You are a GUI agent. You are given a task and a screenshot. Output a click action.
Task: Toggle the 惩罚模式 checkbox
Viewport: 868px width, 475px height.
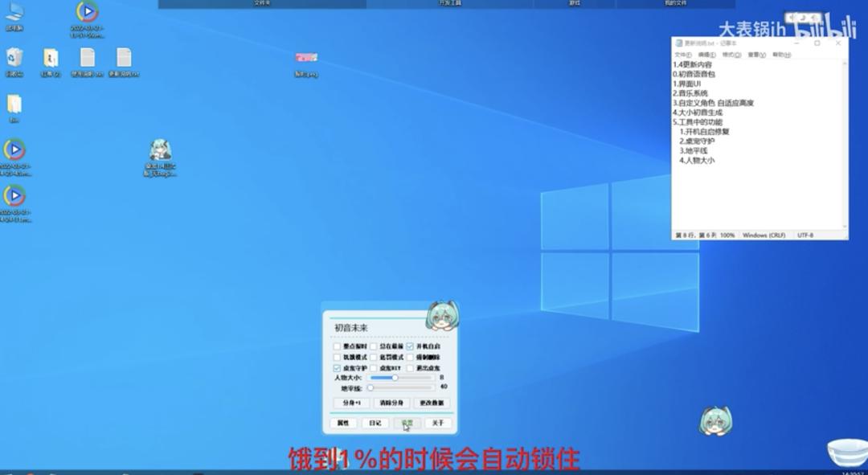[374, 357]
